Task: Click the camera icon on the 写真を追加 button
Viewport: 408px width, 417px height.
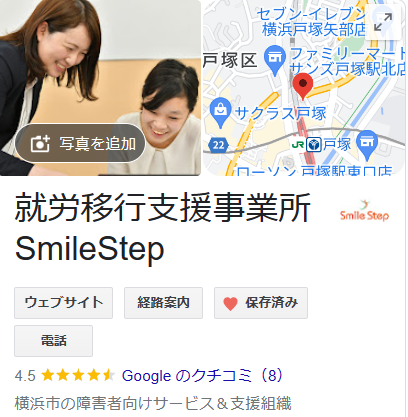Action: pos(40,144)
